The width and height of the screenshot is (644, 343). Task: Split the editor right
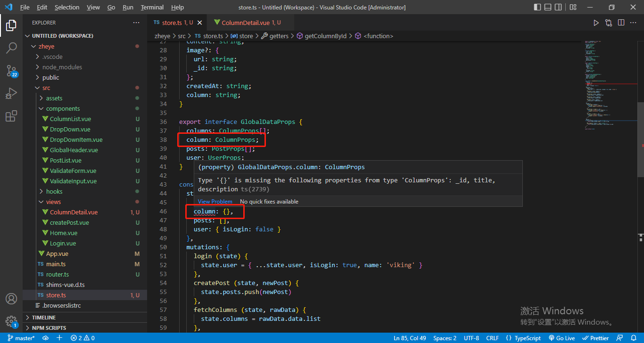(x=621, y=23)
